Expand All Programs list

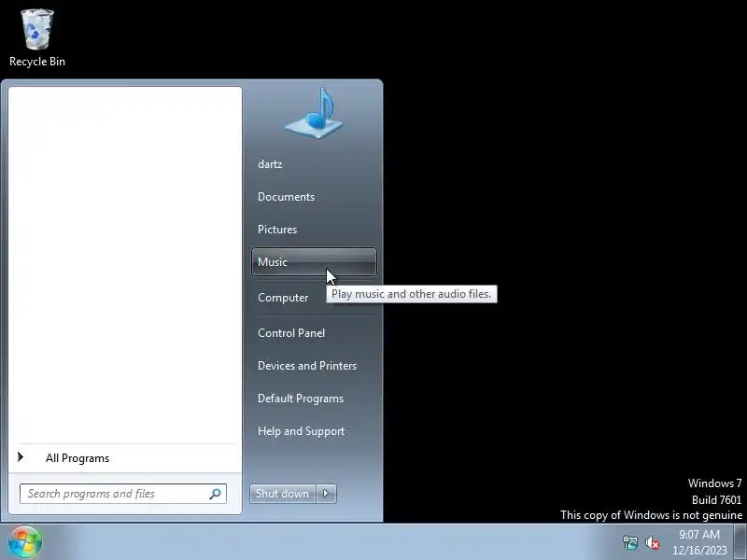[x=125, y=458]
